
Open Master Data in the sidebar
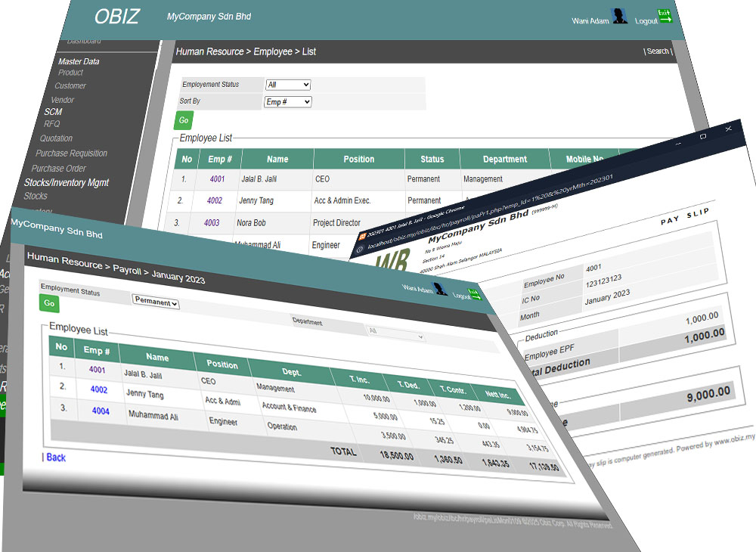[79, 61]
